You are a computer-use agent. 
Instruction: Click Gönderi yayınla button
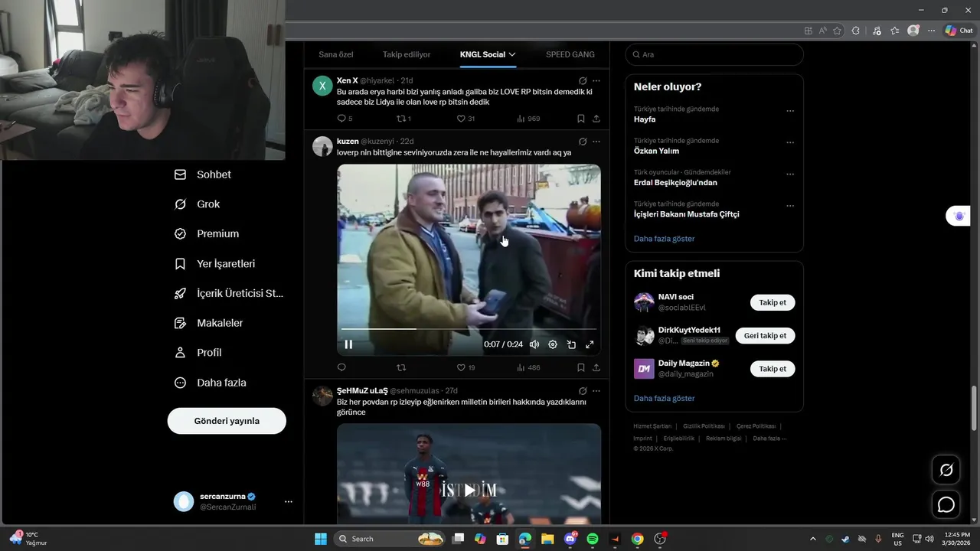point(227,421)
